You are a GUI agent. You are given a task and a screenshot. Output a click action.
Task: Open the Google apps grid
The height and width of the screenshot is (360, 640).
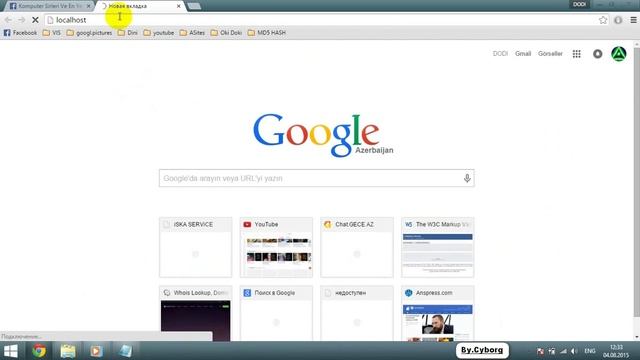click(576, 54)
